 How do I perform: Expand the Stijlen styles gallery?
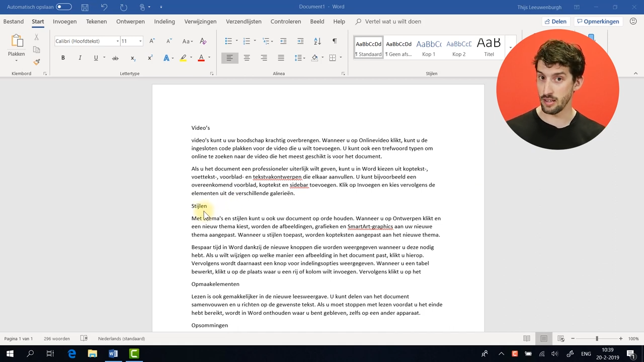click(x=510, y=48)
